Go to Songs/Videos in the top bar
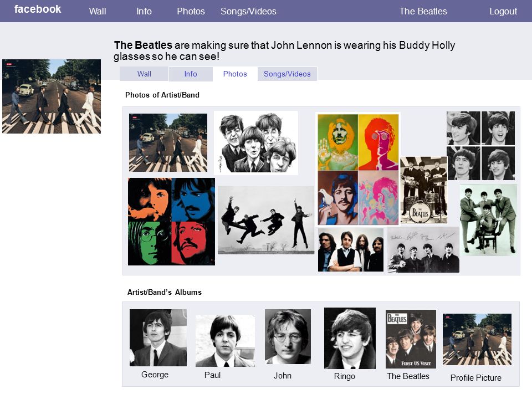 point(248,11)
